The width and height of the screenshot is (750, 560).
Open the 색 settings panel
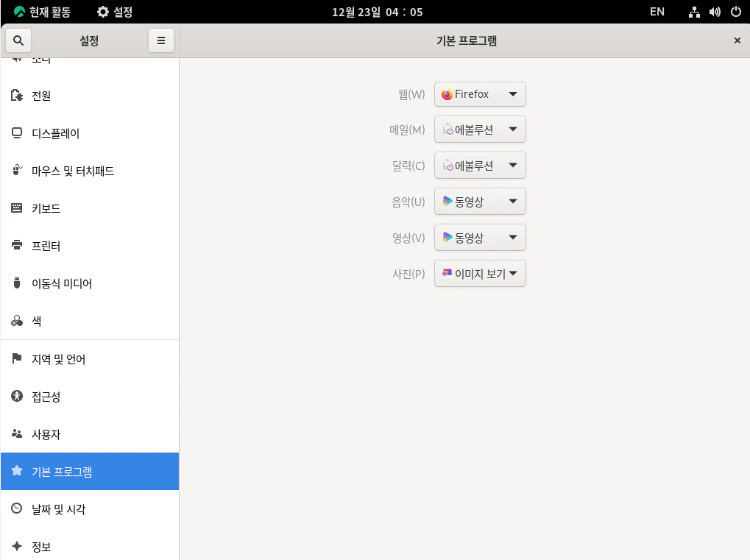tap(90, 321)
